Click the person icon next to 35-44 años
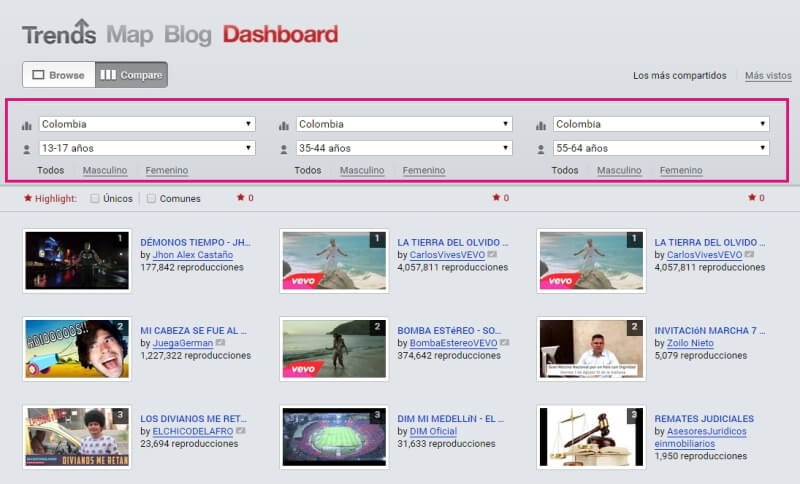Viewport: 800px width, 484px height. tap(284, 149)
